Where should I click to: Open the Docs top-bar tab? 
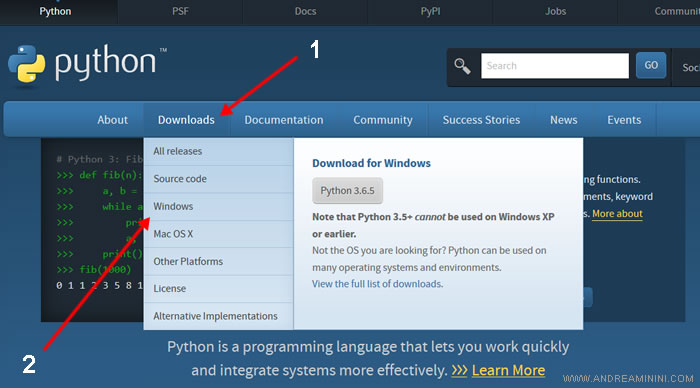[305, 12]
